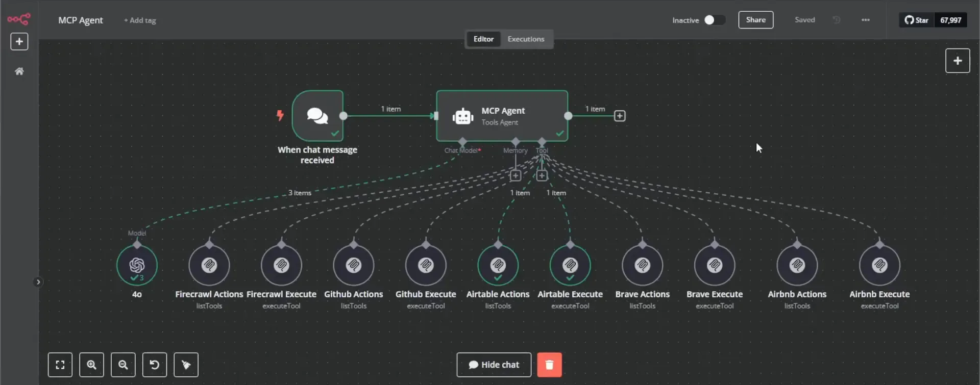The width and height of the screenshot is (980, 385).
Task: Select the Airbnb Actions node
Action: pyautogui.click(x=797, y=265)
